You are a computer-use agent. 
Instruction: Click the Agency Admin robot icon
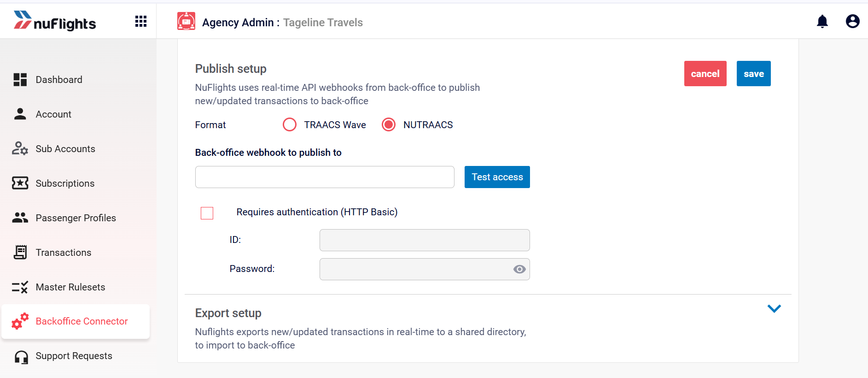[186, 21]
